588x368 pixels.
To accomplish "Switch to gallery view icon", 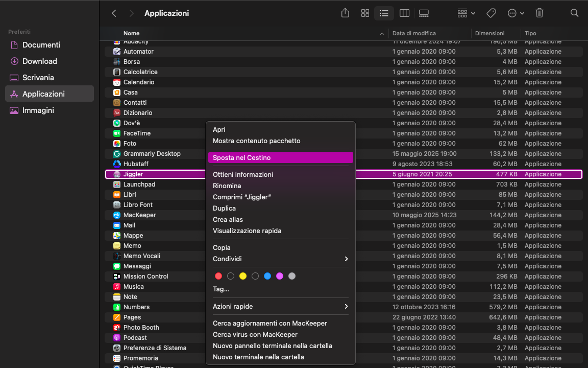I will 424,13.
